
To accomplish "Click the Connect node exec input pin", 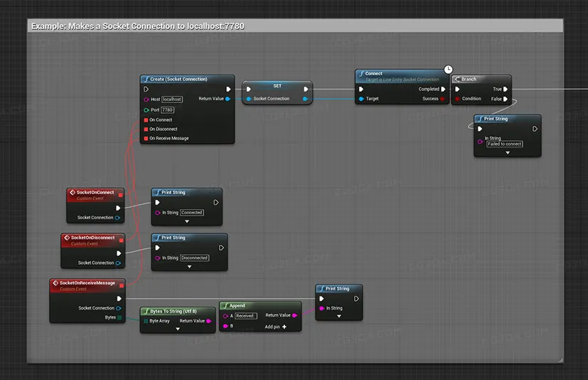I will pyautogui.click(x=361, y=89).
